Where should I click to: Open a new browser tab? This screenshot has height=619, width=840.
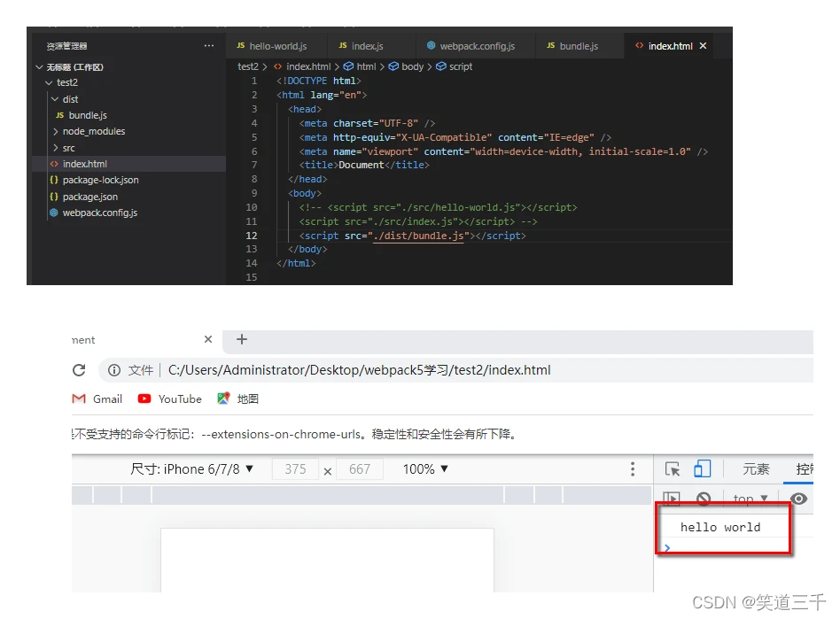click(x=242, y=339)
